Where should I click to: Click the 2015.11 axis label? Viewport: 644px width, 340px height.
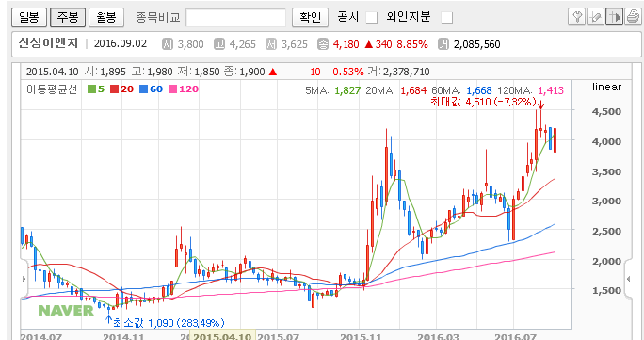point(360,337)
